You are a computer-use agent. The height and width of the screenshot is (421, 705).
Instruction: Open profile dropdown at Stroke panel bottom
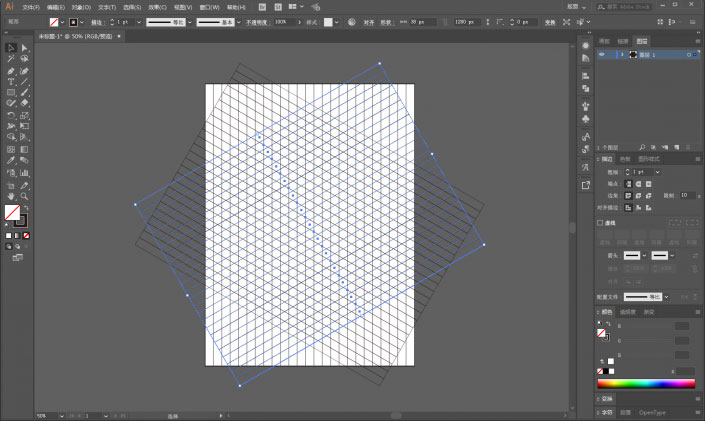[666, 297]
